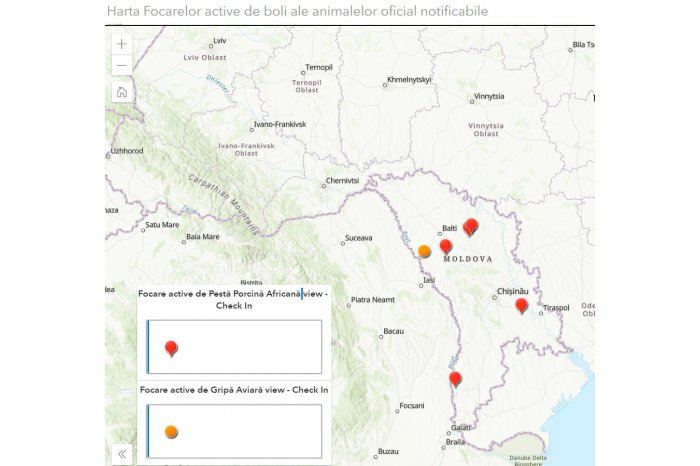Click red marker cluster east of Balti
This screenshot has height=466, width=700.
471,226
